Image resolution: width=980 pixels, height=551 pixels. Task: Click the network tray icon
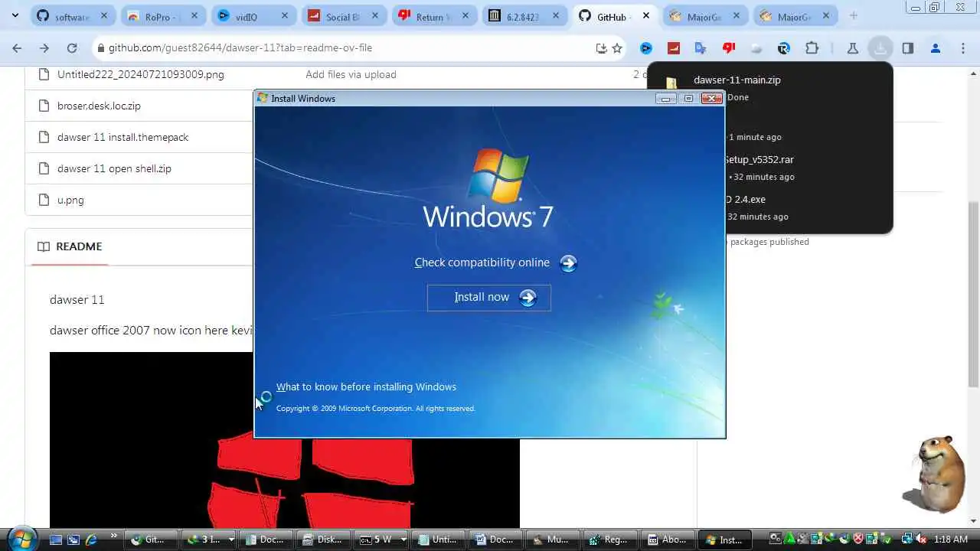(x=907, y=540)
